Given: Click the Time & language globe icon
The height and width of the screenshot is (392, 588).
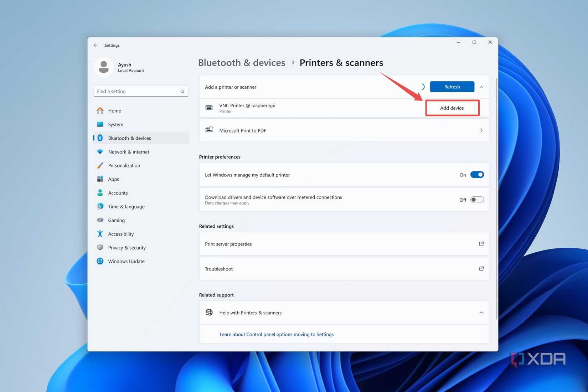Looking at the screenshot, I should coord(100,206).
